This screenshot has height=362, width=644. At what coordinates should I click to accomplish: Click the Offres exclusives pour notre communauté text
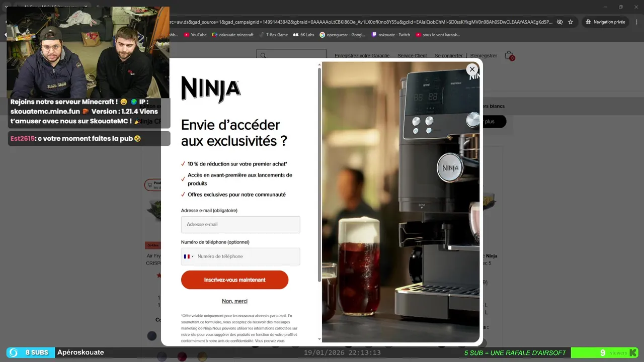[236, 195]
